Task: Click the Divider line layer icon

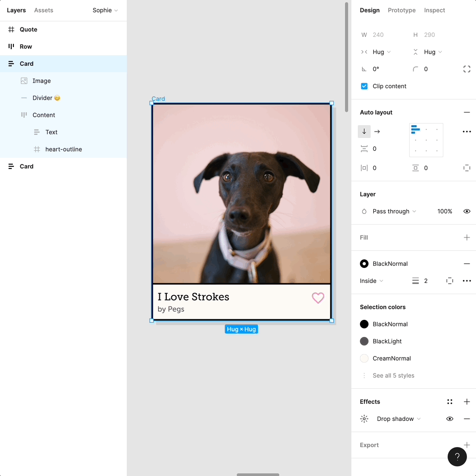Action: (x=24, y=98)
